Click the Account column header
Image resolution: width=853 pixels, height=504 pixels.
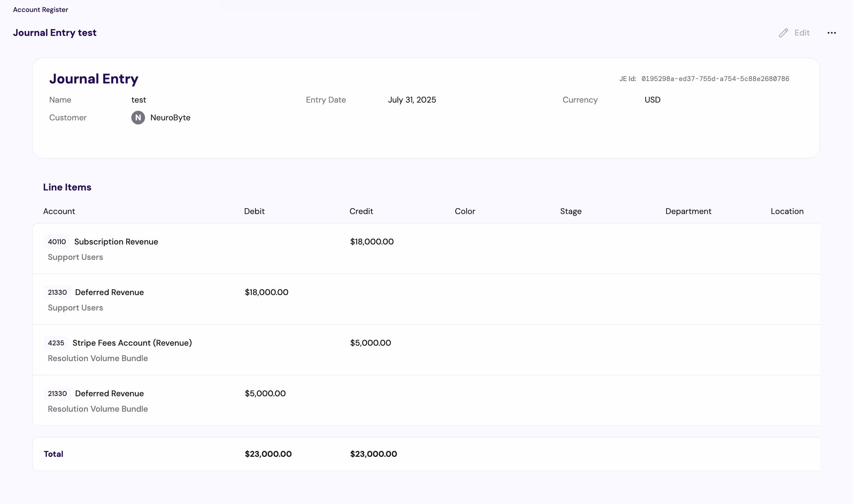click(59, 211)
